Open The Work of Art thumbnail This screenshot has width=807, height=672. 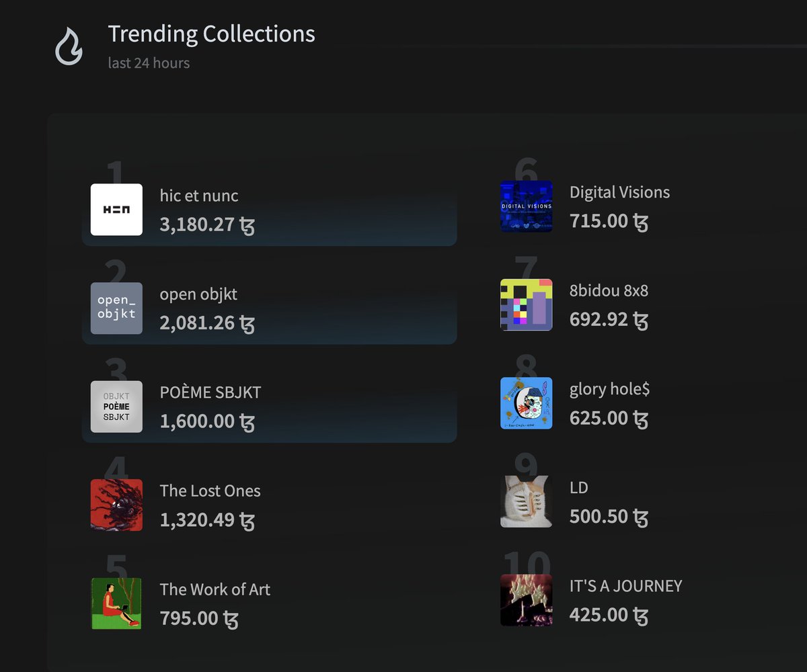(116, 603)
